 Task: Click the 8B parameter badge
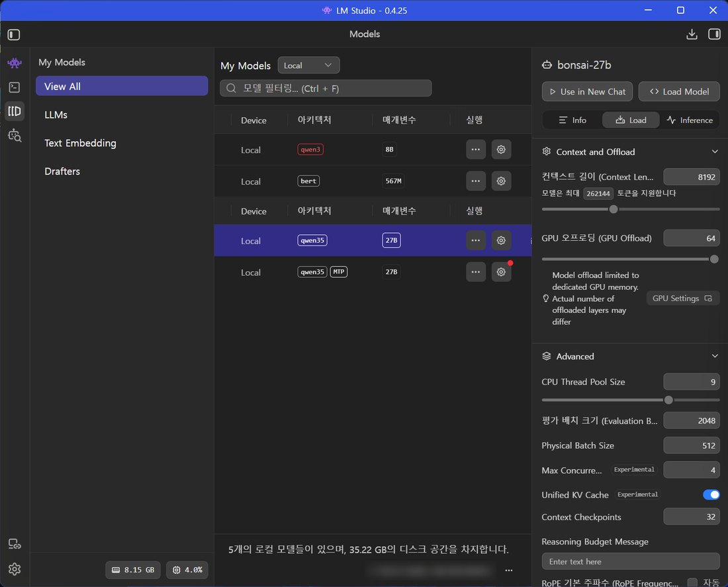(x=390, y=150)
